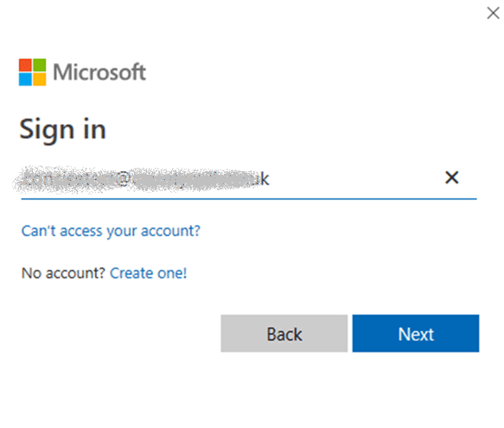Click the green square of the Microsoft logo

(39, 65)
